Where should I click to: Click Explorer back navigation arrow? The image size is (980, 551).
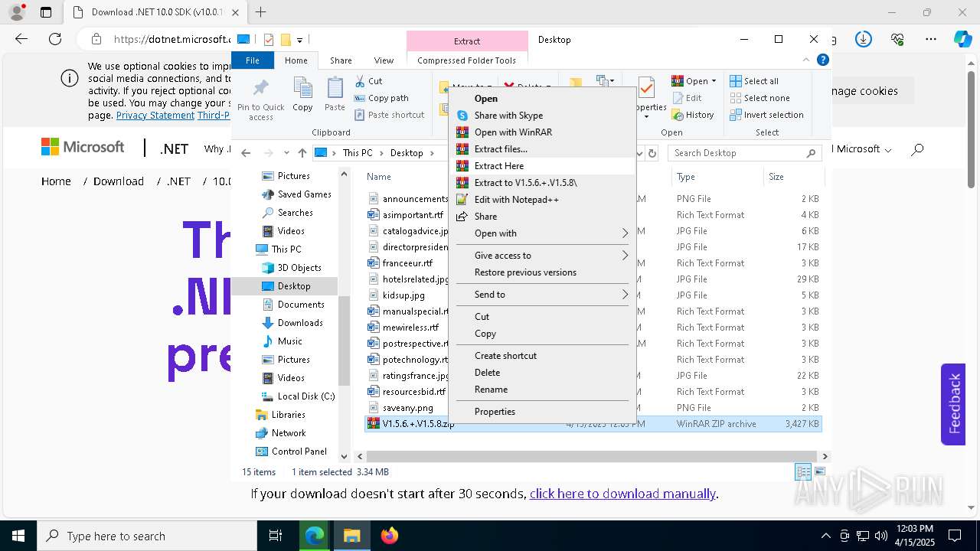tap(246, 153)
